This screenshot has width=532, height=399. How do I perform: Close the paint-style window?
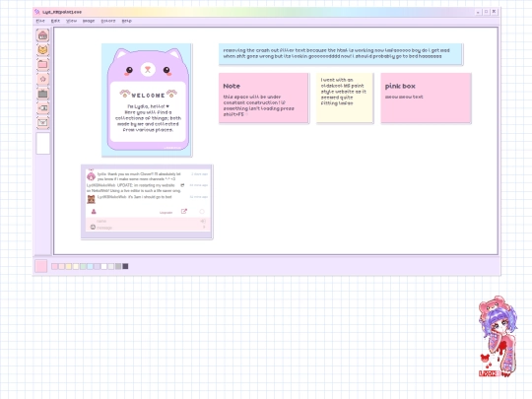tap(495, 12)
